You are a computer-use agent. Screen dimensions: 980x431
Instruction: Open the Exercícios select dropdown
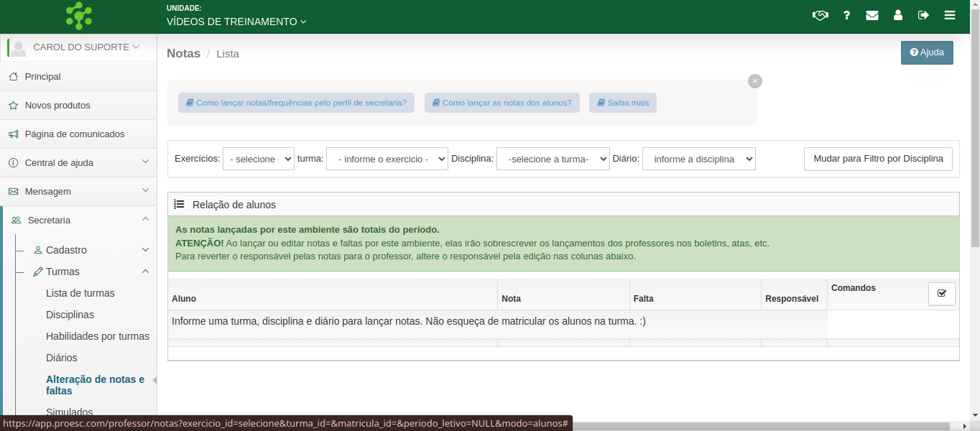[x=259, y=159]
